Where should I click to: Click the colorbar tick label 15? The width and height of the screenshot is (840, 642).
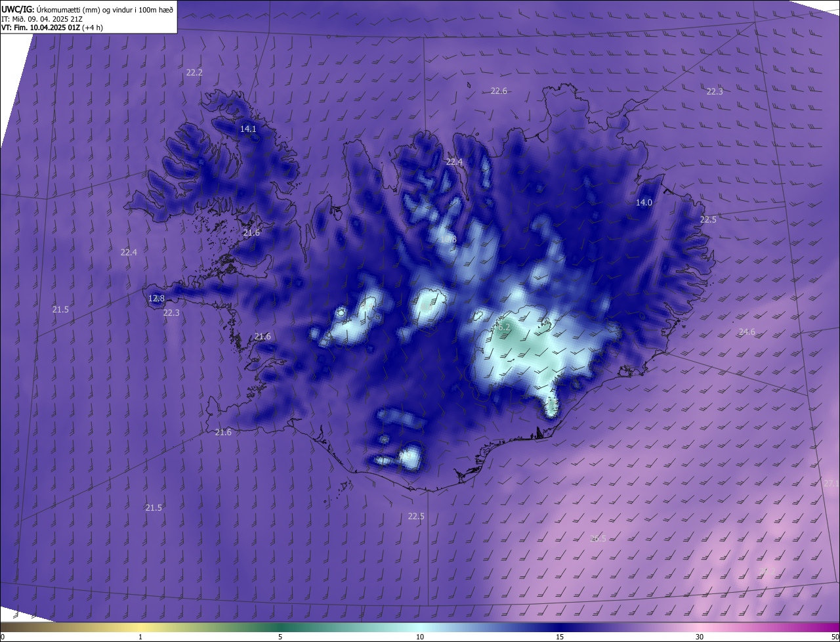[x=560, y=637]
